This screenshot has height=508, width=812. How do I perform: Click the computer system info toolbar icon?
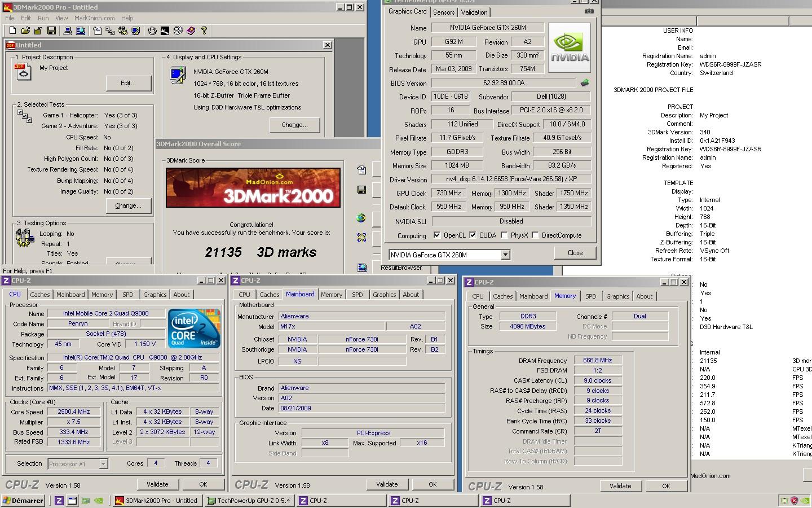click(68, 30)
